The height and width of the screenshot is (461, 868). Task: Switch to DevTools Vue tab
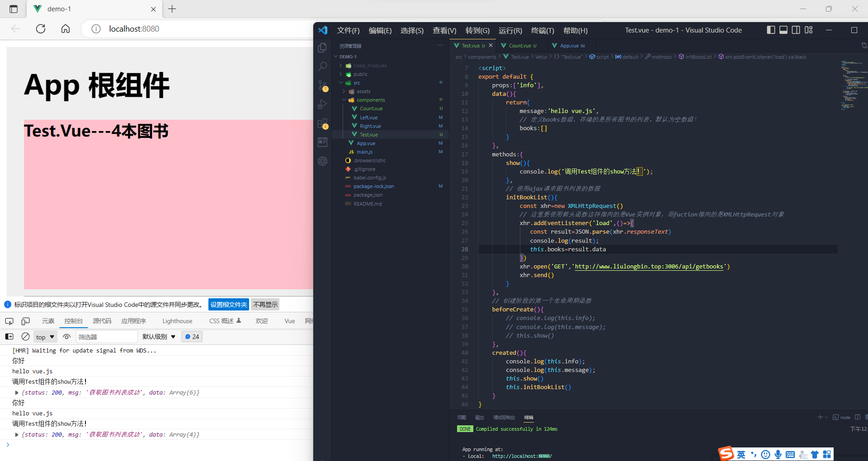[290, 321]
